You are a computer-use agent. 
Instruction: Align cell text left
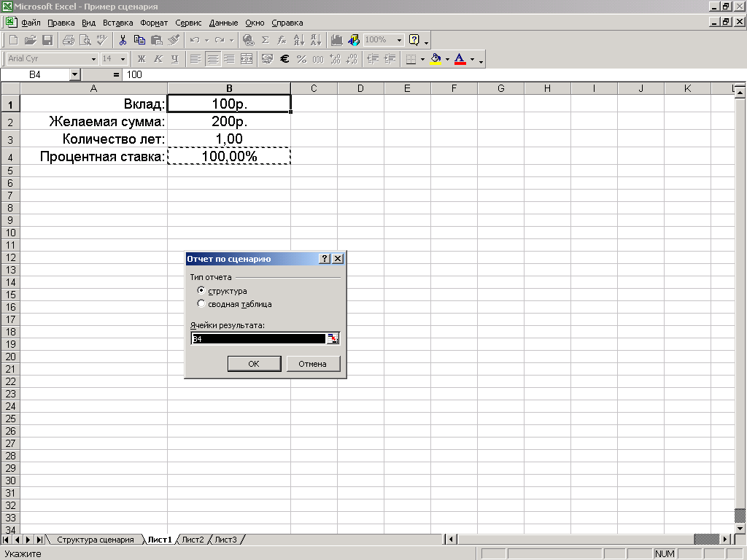[x=196, y=58]
